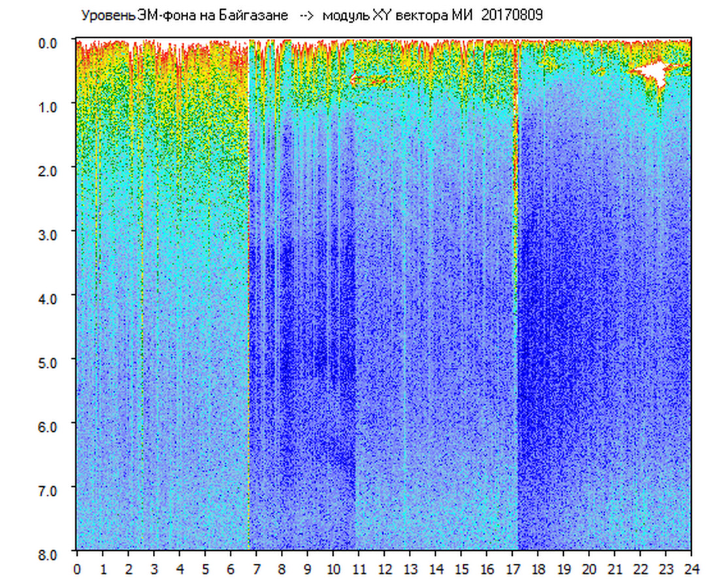The width and height of the screenshot is (716, 588).
Task: Select hour 3 label on the horizontal axis
Action: [154, 569]
